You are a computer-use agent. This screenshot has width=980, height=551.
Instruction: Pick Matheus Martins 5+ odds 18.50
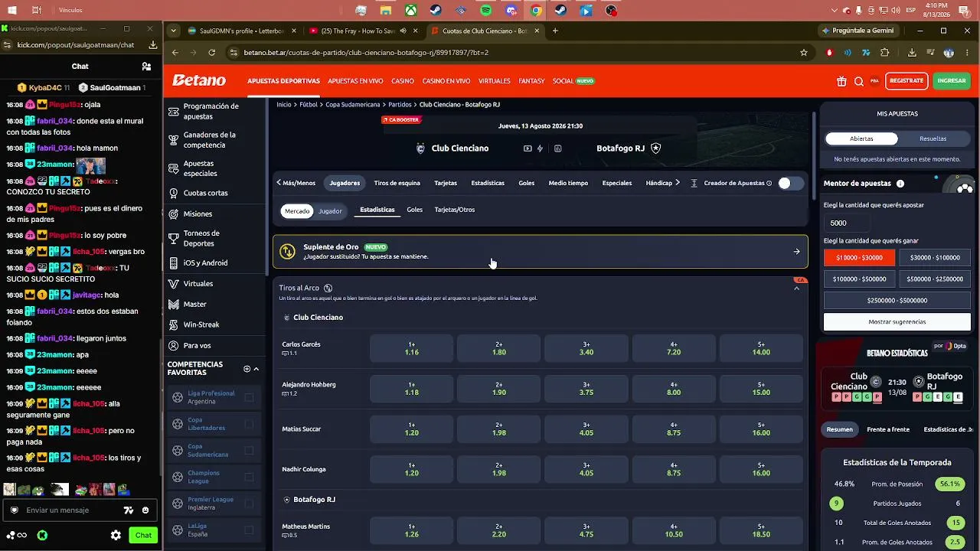click(761, 530)
